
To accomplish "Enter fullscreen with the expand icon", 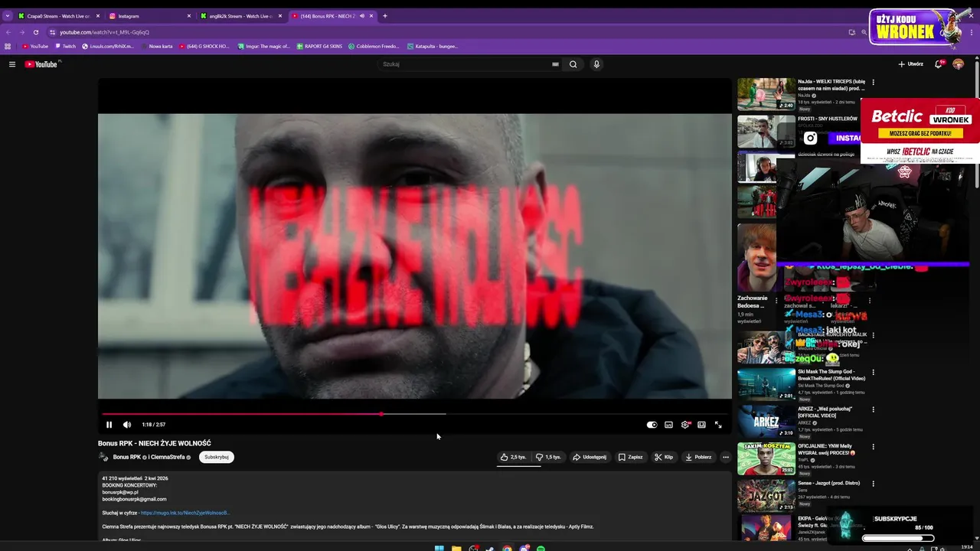I will point(718,425).
